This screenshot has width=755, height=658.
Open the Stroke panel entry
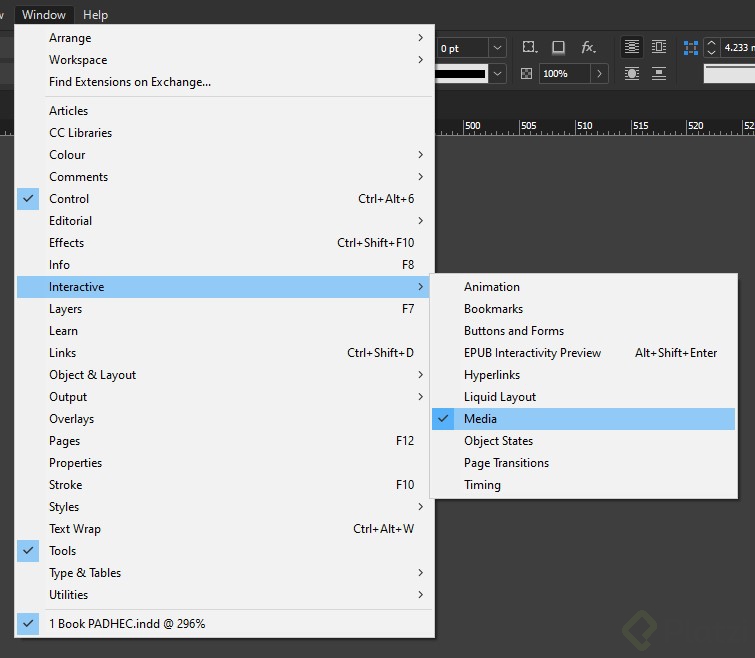coord(225,485)
